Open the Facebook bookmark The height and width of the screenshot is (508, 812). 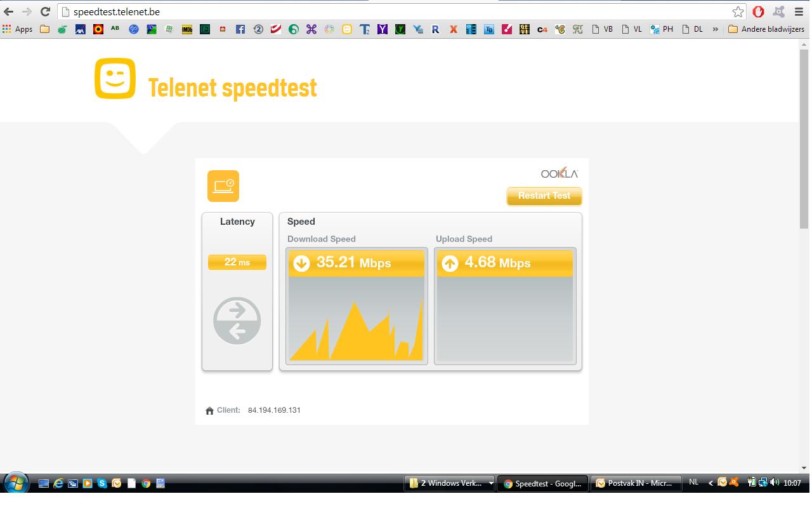pos(240,29)
